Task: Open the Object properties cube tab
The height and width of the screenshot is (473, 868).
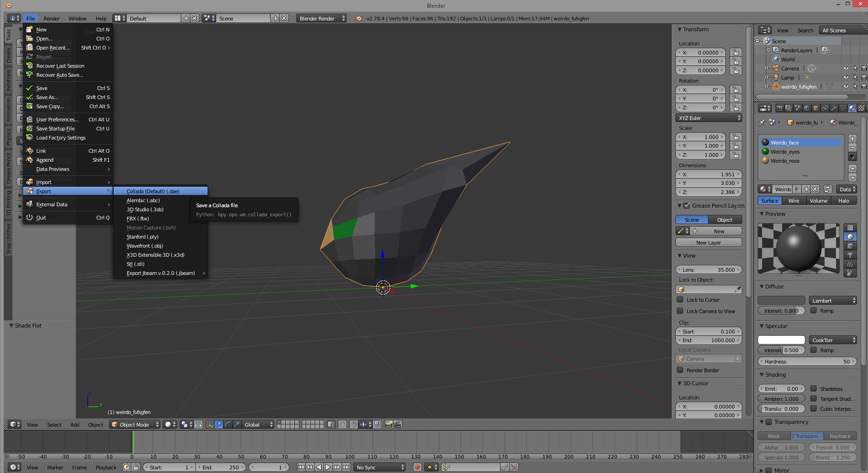Action: [816, 108]
